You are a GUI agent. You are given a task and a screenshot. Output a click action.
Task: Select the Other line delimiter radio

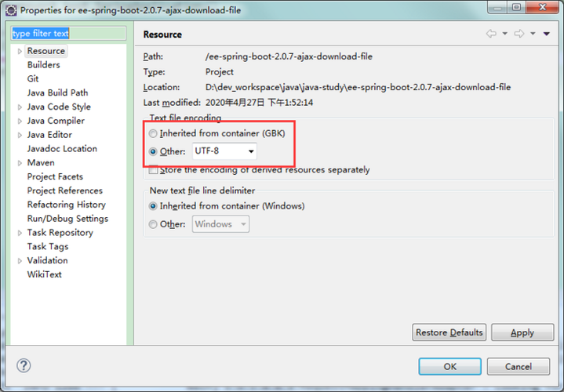pyautogui.click(x=153, y=224)
